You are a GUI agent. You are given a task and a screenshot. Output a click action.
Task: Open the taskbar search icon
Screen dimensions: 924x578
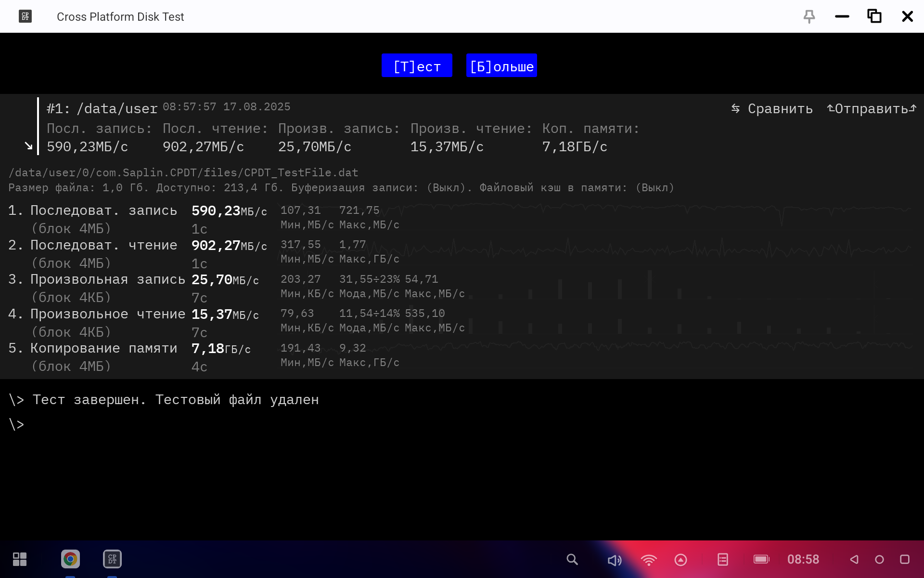pos(572,559)
